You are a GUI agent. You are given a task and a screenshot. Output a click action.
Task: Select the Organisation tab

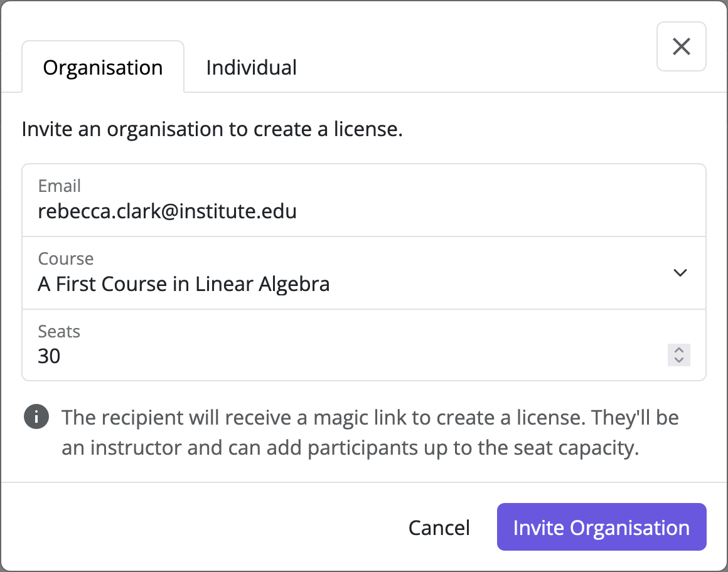[102, 67]
